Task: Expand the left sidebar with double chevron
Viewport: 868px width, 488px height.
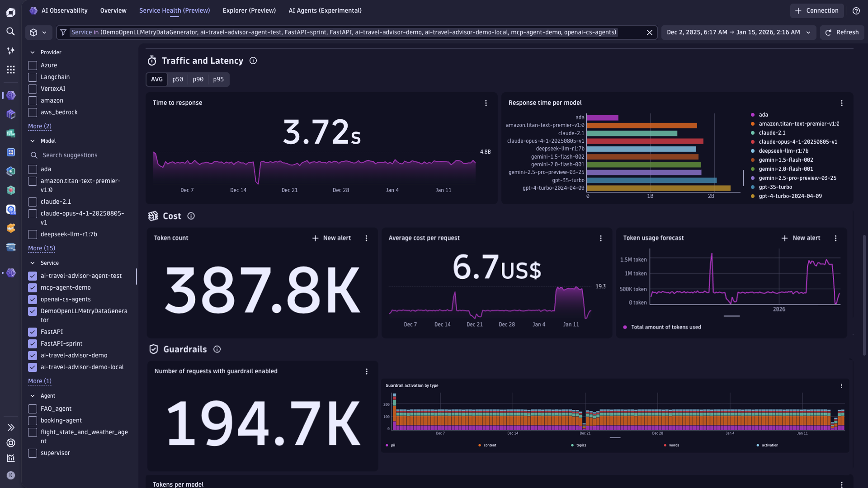Action: 11,427
